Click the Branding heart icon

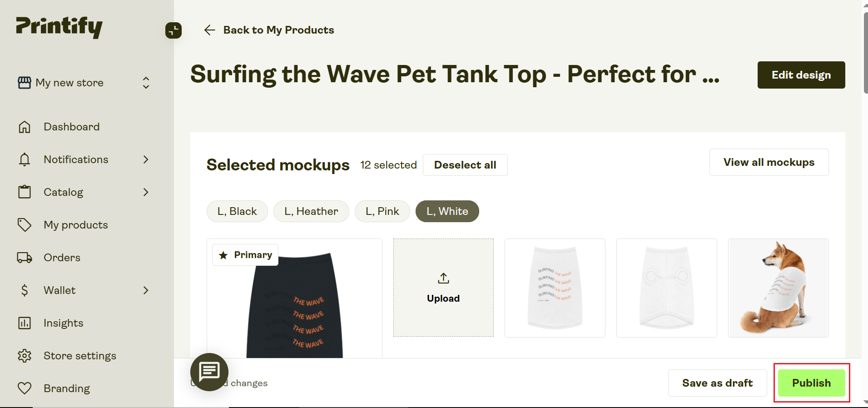[x=25, y=388]
